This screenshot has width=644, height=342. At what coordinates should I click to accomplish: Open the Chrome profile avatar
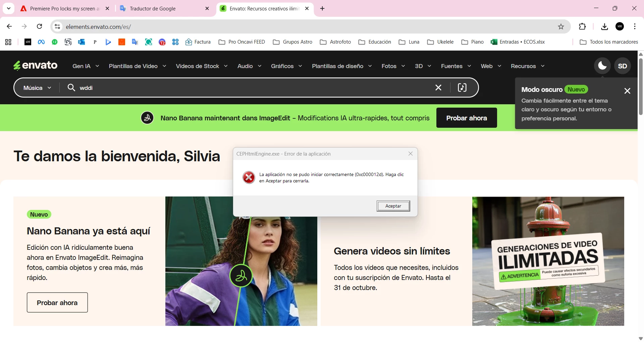pos(620,26)
